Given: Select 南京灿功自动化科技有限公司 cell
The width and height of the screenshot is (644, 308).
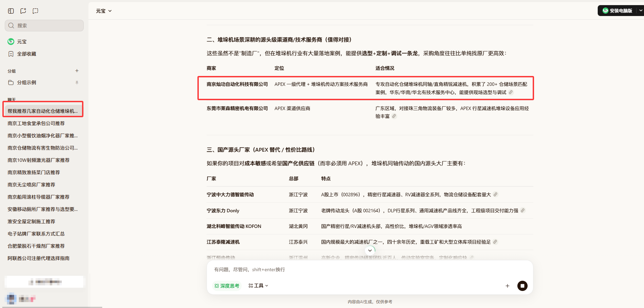Looking at the screenshot, I should 237,84.
